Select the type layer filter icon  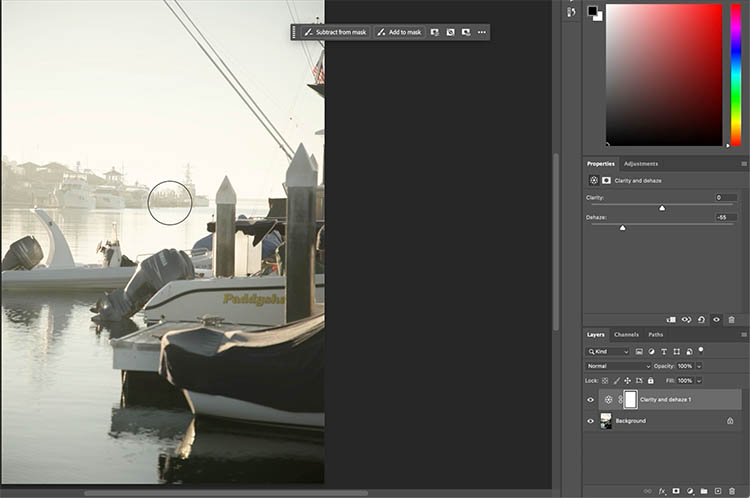click(664, 352)
